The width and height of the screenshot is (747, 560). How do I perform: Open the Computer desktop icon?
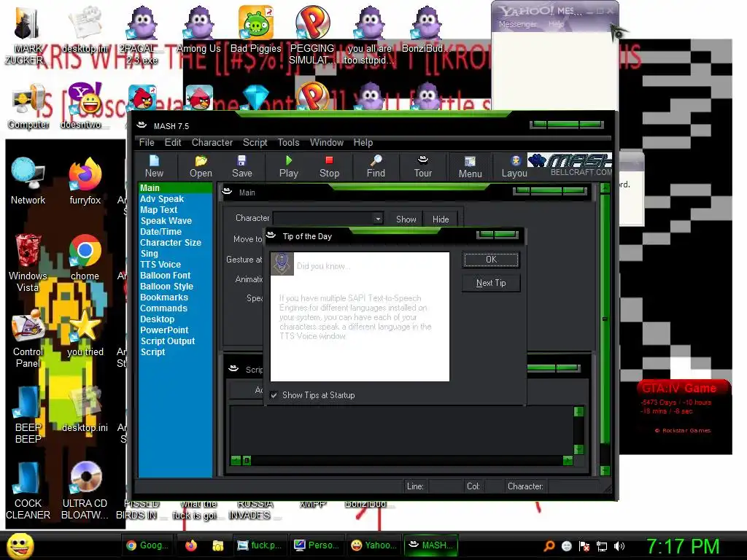pos(28,107)
